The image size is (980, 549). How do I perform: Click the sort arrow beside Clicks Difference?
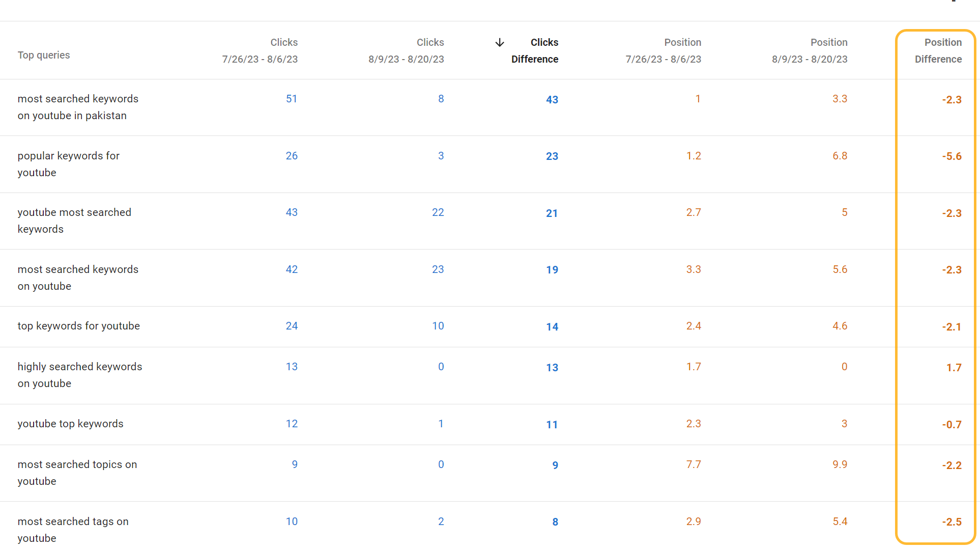500,42
